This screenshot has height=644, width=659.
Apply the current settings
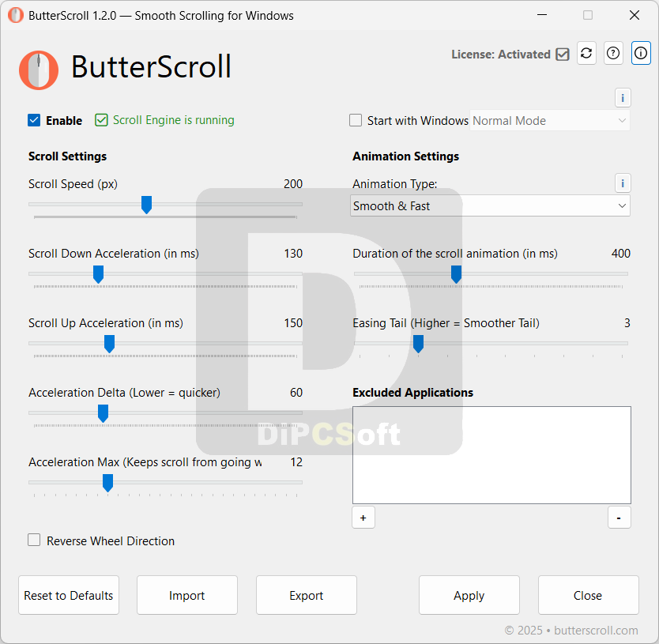click(x=469, y=595)
